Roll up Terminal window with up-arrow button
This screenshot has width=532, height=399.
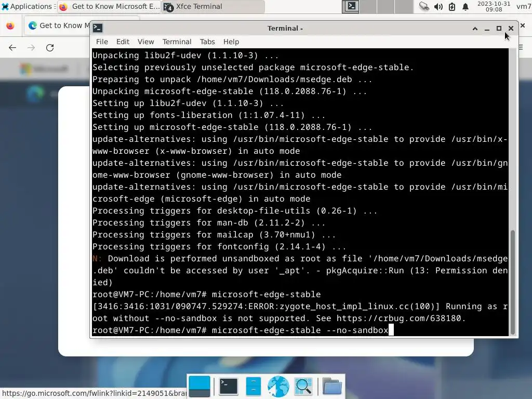click(x=475, y=29)
